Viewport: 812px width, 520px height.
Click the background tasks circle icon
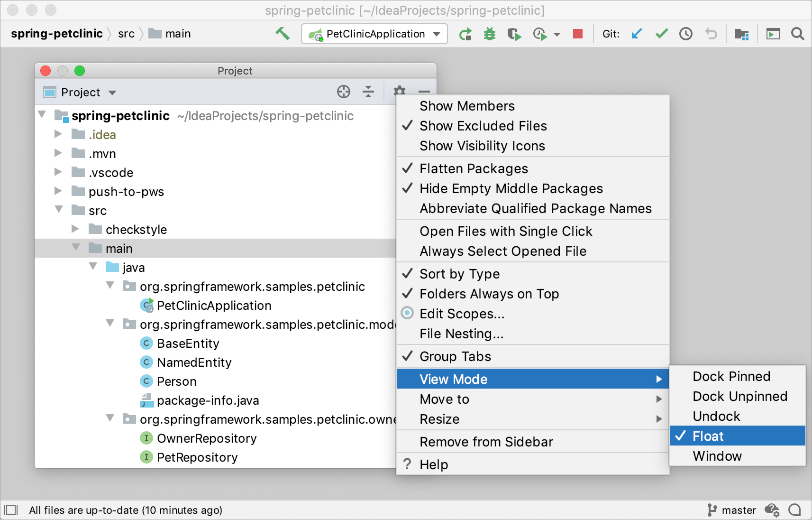(795, 510)
